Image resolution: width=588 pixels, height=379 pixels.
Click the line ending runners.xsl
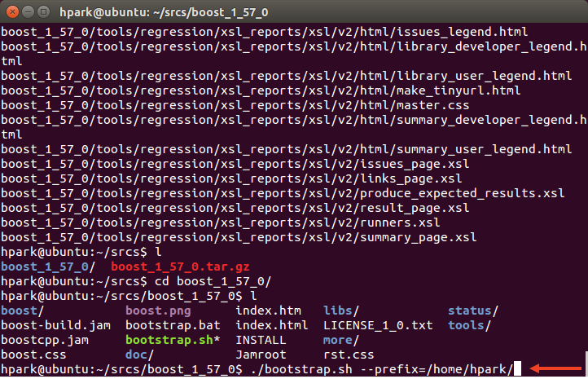(220, 223)
